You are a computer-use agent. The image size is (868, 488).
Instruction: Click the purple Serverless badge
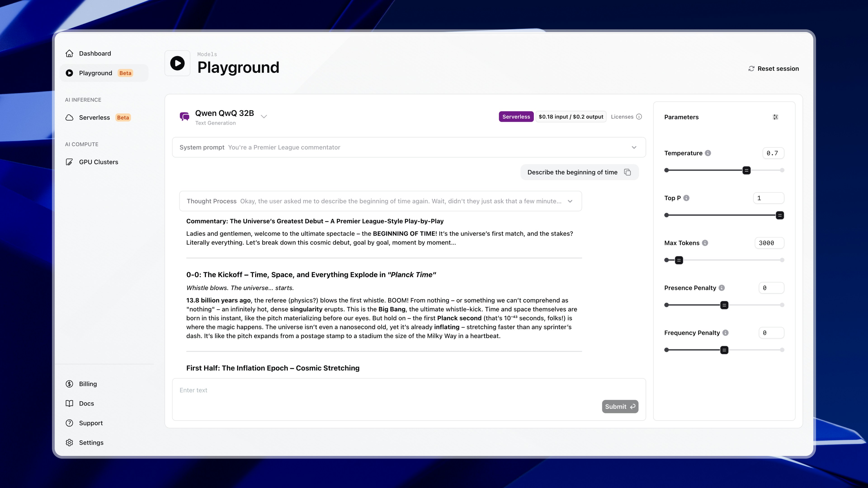516,117
